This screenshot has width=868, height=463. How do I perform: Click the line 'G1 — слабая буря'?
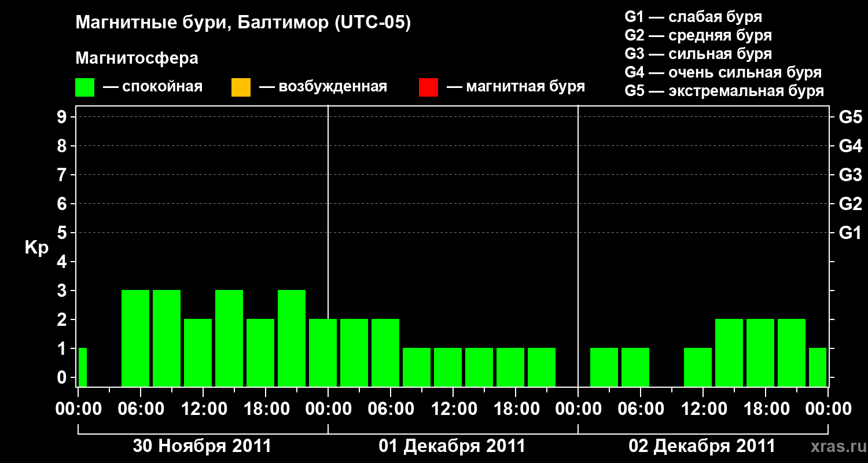(693, 17)
